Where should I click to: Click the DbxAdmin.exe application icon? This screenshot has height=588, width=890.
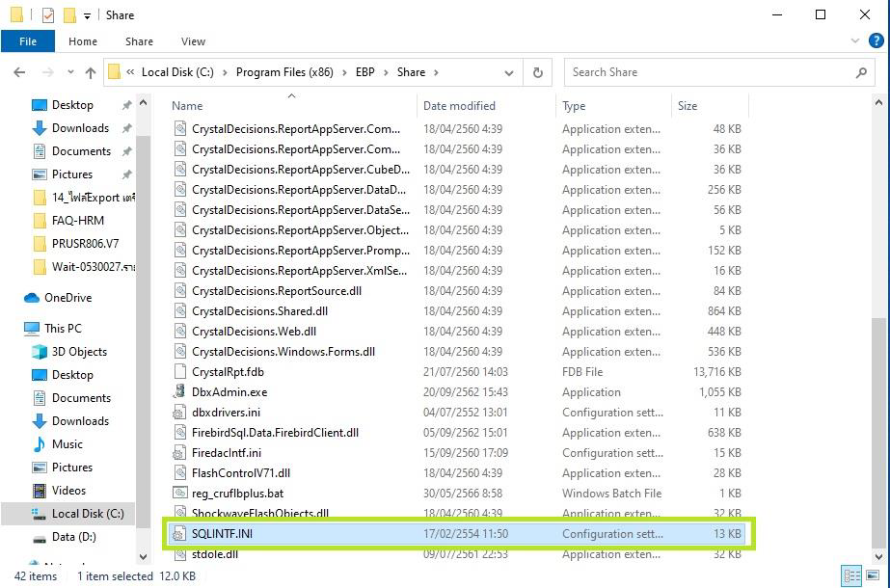[179, 392]
